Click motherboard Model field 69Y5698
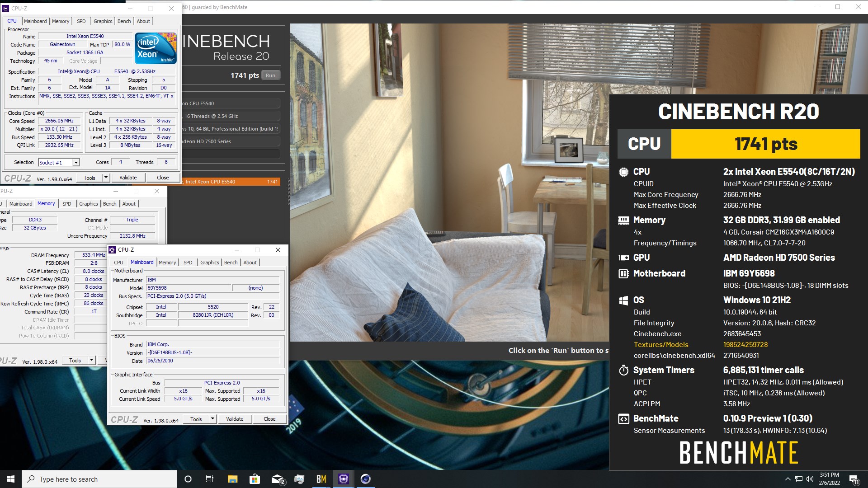Viewport: 868px width, 488px height. point(189,288)
